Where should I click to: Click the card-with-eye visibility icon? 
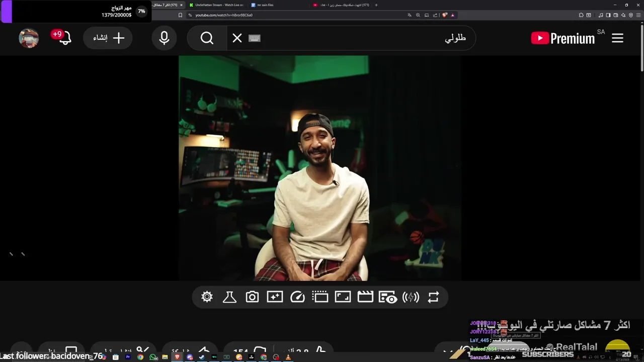pyautogui.click(x=388, y=297)
